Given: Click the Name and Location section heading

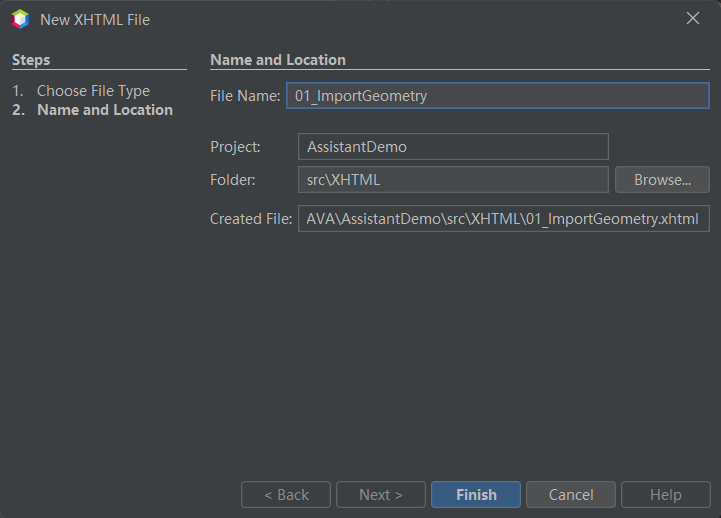Looking at the screenshot, I should pos(278,60).
